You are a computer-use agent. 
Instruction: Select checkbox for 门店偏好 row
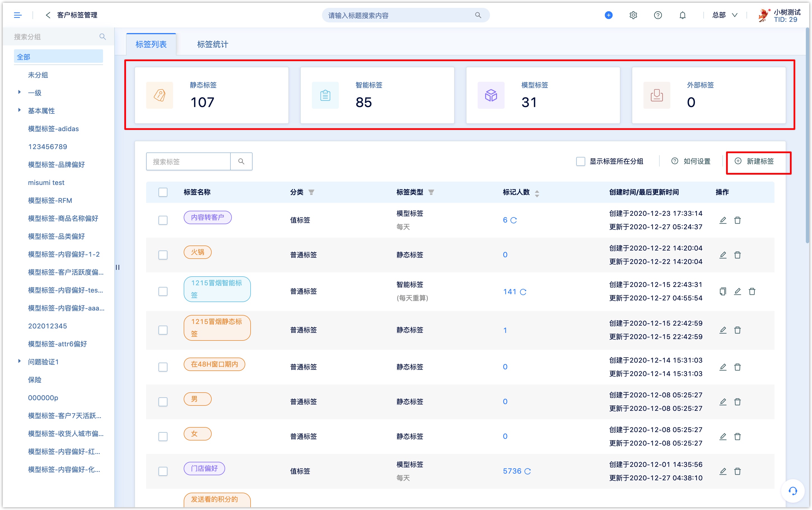[x=163, y=471]
